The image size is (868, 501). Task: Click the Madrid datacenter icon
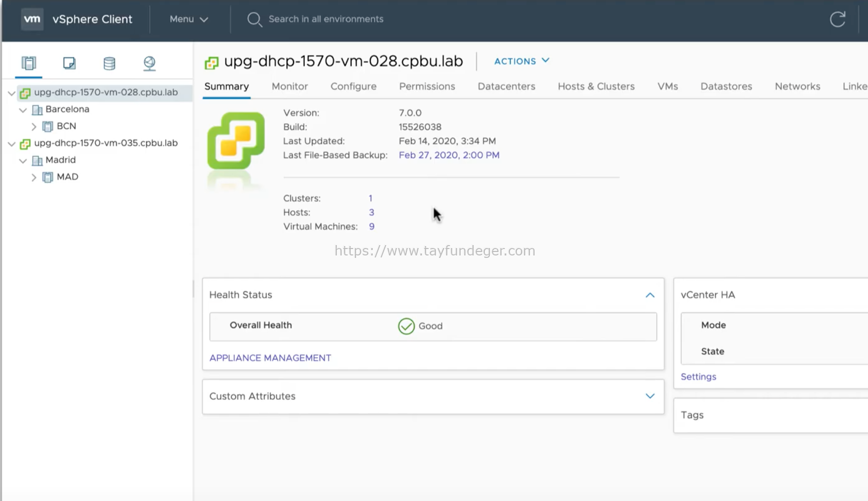37,160
